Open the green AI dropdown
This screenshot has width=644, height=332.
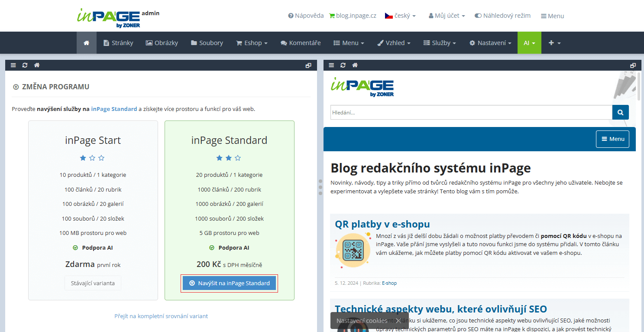coord(529,43)
